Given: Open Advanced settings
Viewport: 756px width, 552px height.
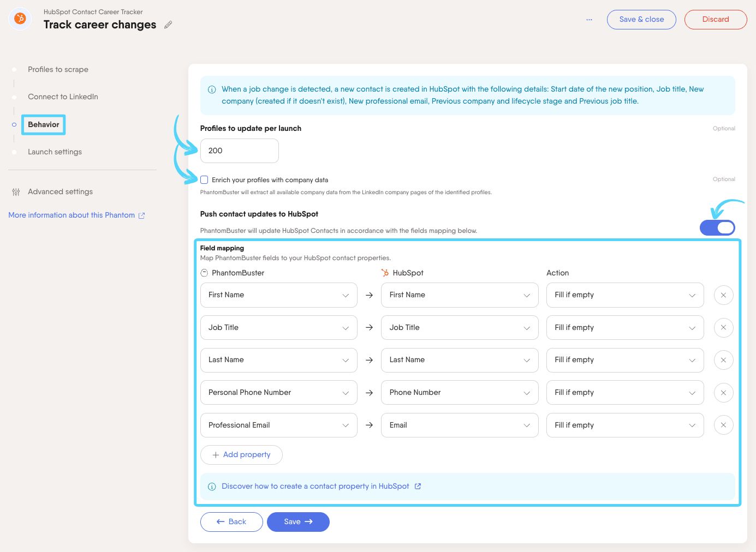Looking at the screenshot, I should pos(60,191).
